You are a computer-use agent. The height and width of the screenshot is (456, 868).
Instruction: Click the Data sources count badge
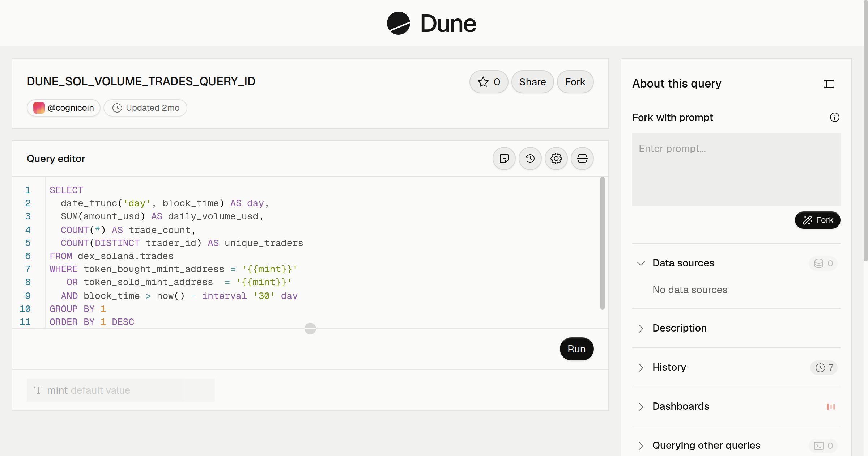[x=823, y=263]
